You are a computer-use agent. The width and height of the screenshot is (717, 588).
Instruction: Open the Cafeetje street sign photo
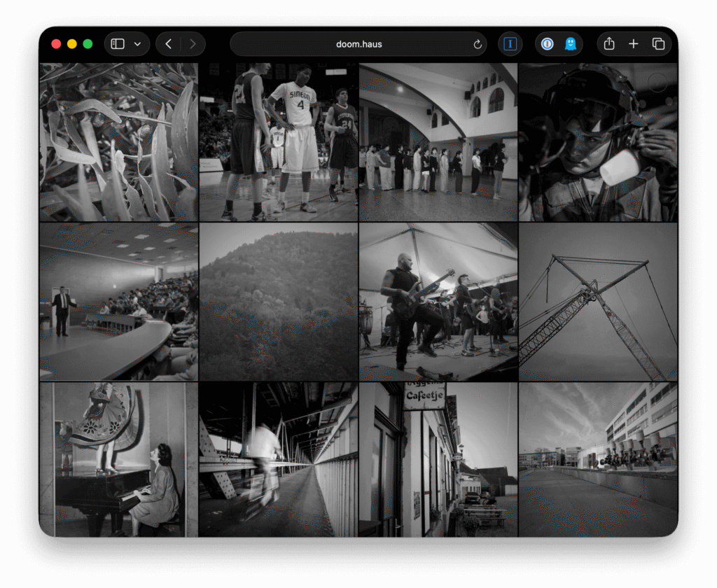click(x=438, y=459)
